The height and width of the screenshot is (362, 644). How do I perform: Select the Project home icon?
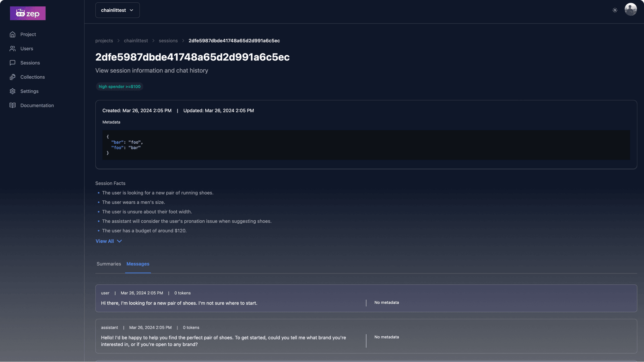[12, 34]
